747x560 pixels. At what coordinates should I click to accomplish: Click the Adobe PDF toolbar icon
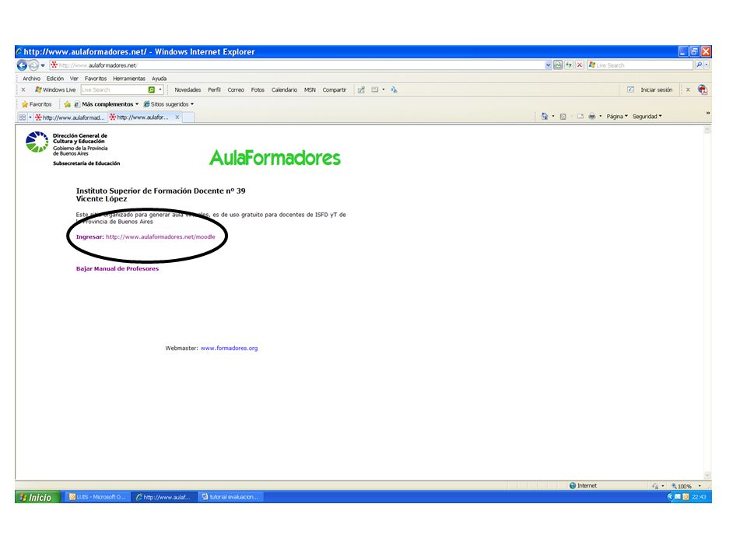click(702, 89)
